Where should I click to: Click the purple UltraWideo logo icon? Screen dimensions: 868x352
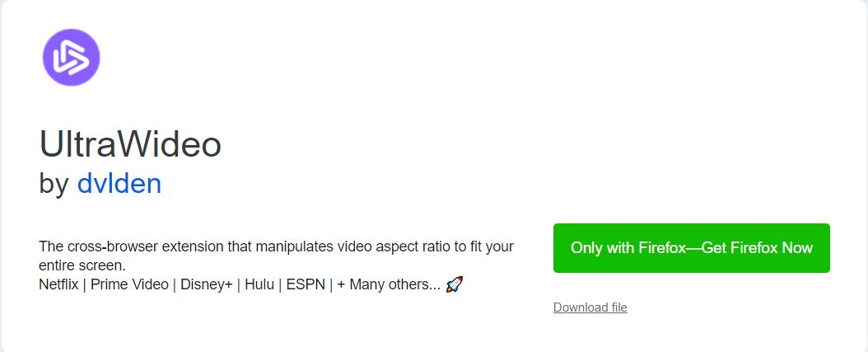pyautogui.click(x=72, y=58)
